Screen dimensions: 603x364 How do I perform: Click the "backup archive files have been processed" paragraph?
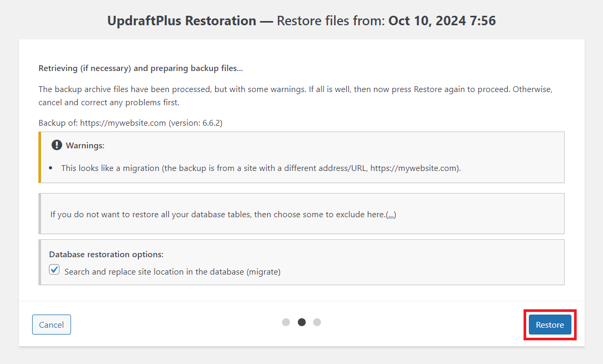(295, 89)
